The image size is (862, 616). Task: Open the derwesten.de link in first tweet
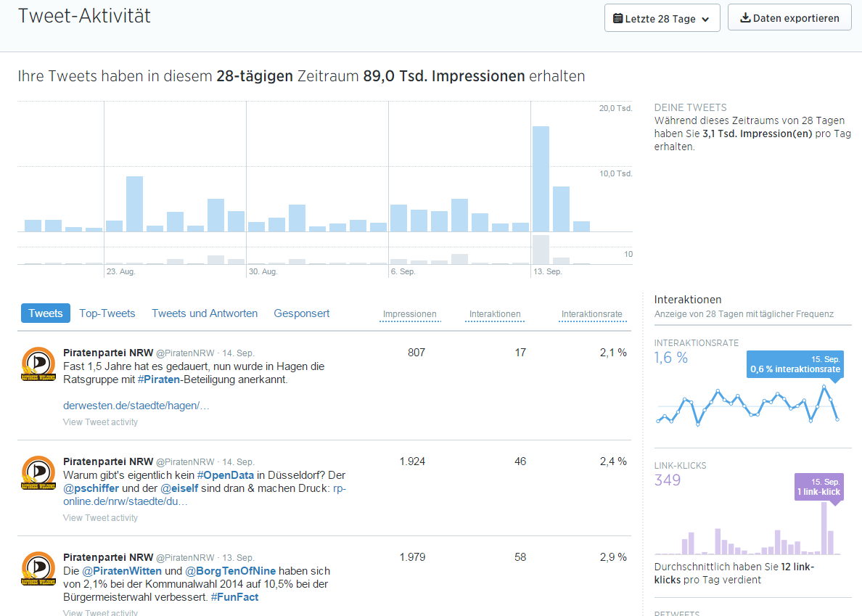coord(136,406)
